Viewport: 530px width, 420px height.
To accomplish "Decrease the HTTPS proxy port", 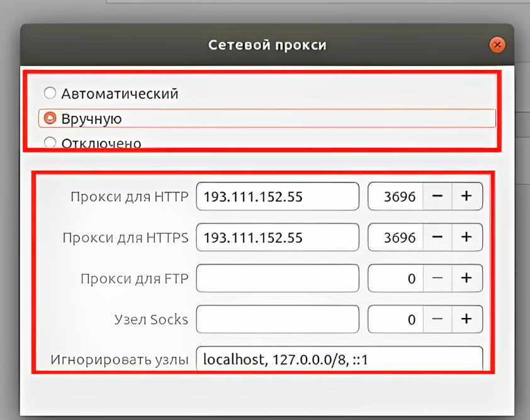I will point(437,237).
